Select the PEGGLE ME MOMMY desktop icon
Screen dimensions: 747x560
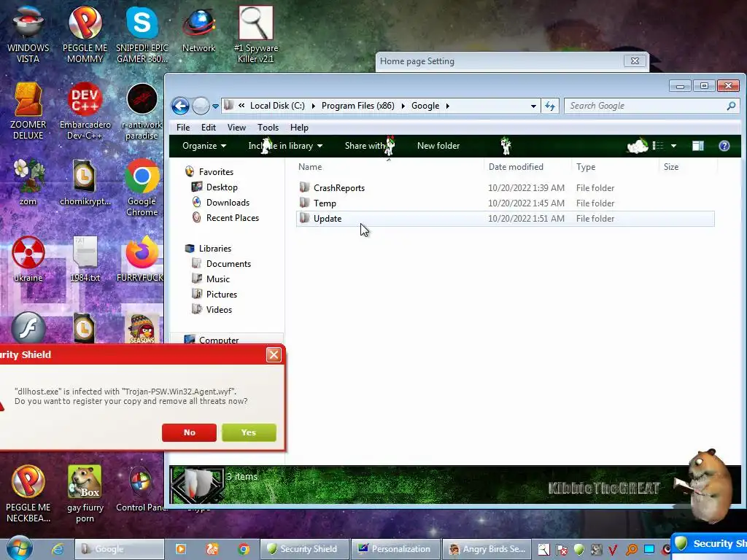pyautogui.click(x=85, y=34)
